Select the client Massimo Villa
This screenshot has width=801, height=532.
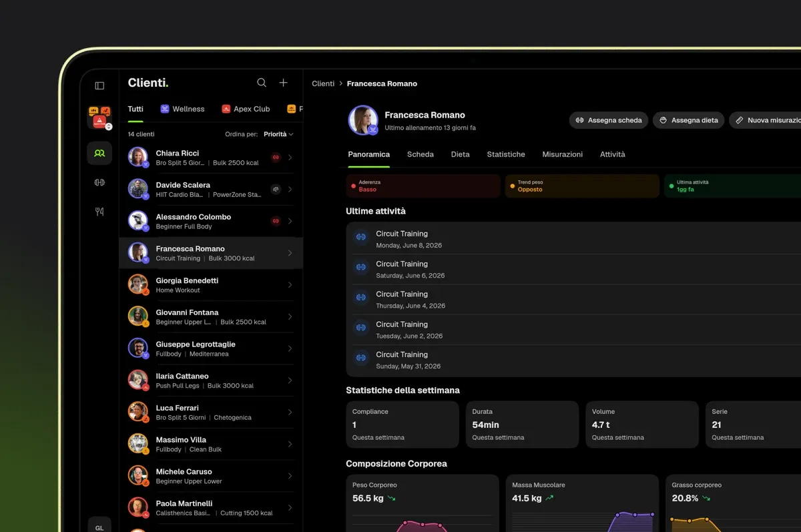click(x=211, y=444)
